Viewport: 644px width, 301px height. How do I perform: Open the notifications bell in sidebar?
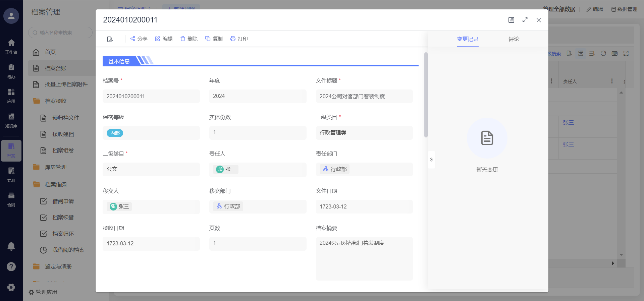[11, 246]
